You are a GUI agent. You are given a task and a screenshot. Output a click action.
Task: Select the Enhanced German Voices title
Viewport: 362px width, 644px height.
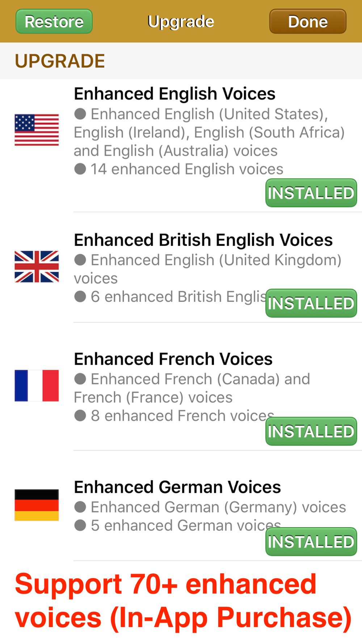pos(177,487)
